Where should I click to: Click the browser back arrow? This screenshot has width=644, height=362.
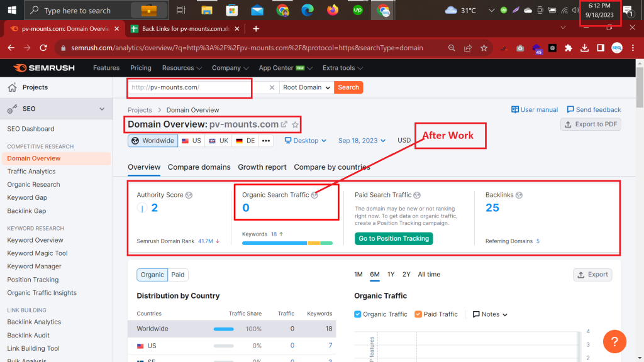pyautogui.click(x=11, y=48)
